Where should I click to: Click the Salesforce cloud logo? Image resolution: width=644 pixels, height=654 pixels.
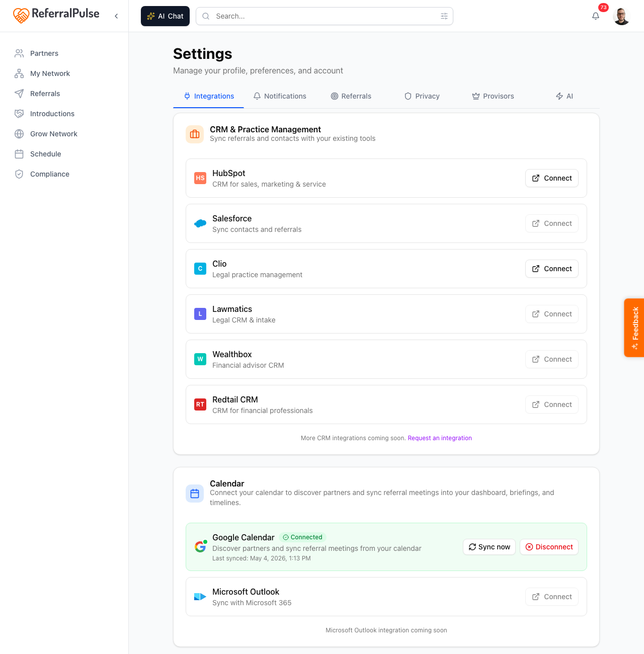tap(200, 223)
